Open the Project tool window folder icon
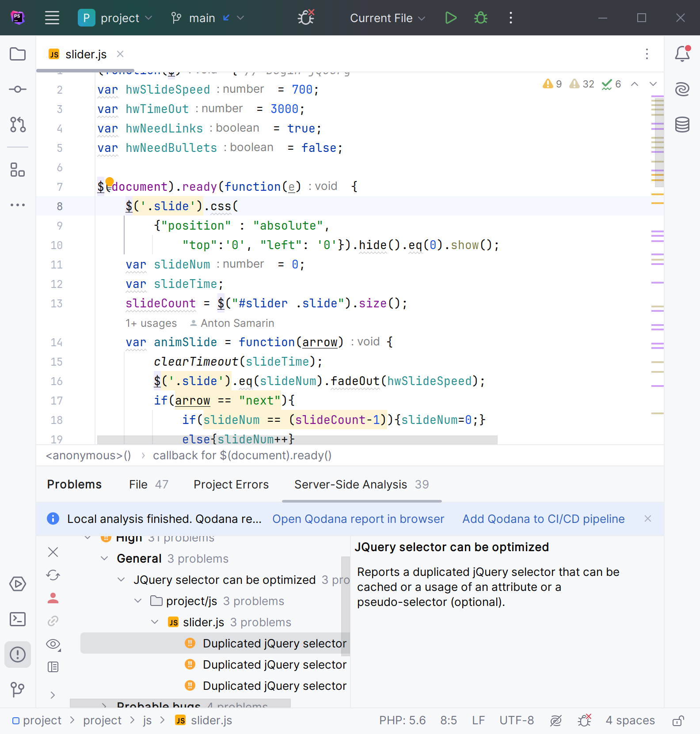Image resolution: width=700 pixels, height=734 pixels. tap(18, 54)
